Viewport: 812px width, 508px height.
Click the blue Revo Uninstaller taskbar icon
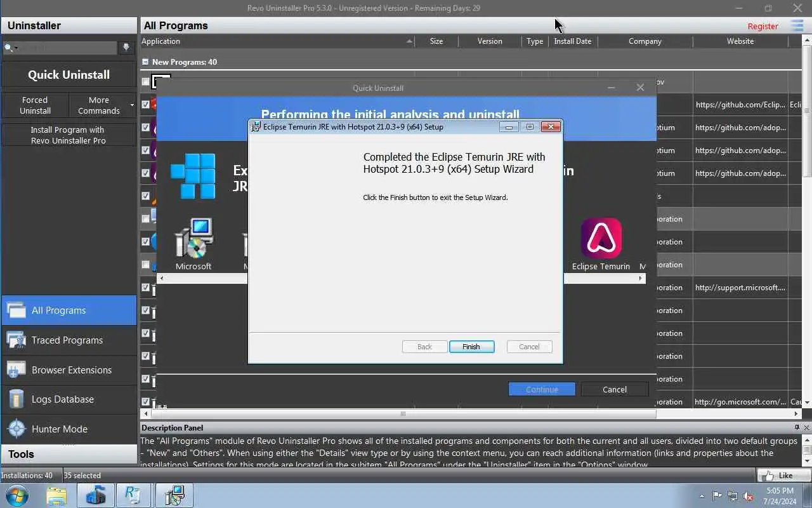(96, 495)
